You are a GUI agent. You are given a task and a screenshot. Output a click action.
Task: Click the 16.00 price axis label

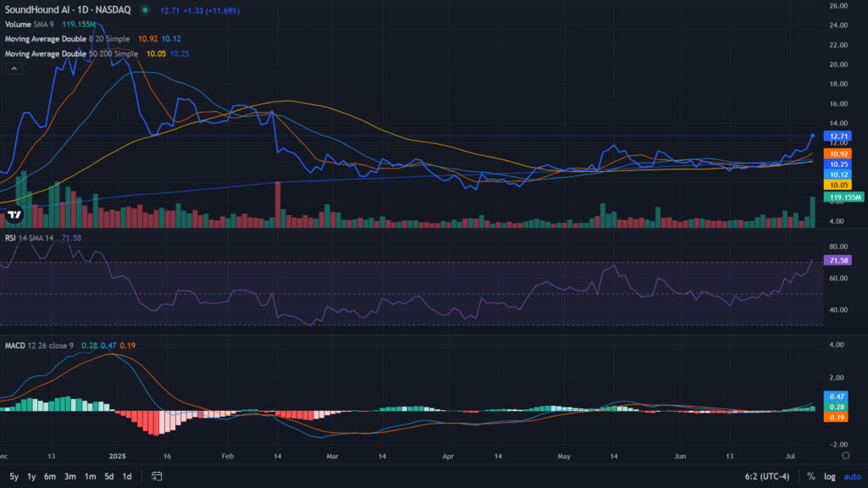coord(838,103)
